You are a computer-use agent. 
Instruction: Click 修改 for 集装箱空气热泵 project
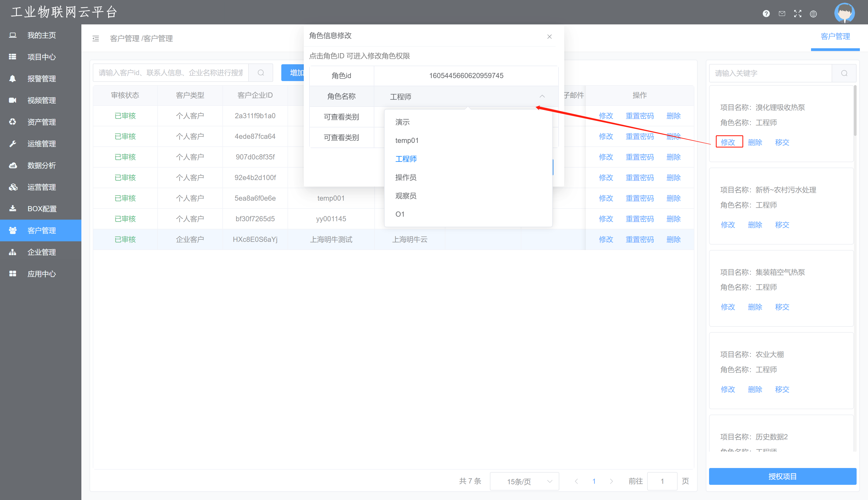click(728, 307)
